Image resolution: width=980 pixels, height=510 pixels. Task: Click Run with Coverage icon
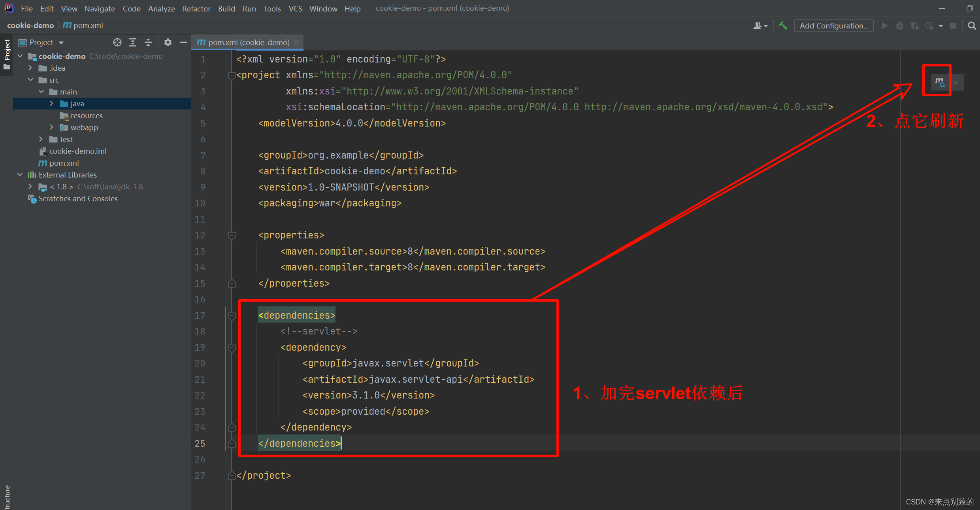(915, 26)
